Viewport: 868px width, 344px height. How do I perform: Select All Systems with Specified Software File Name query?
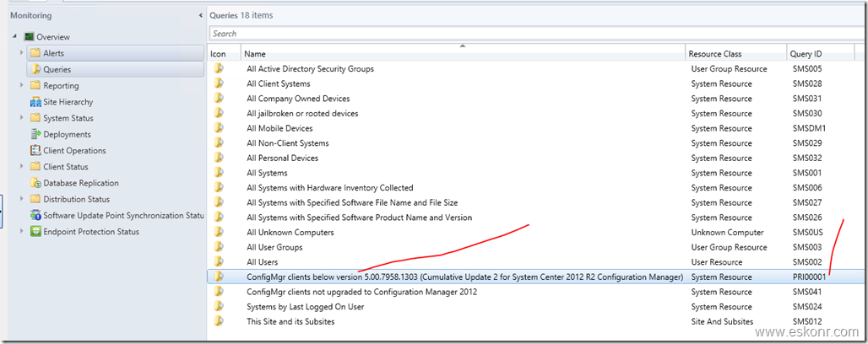352,202
